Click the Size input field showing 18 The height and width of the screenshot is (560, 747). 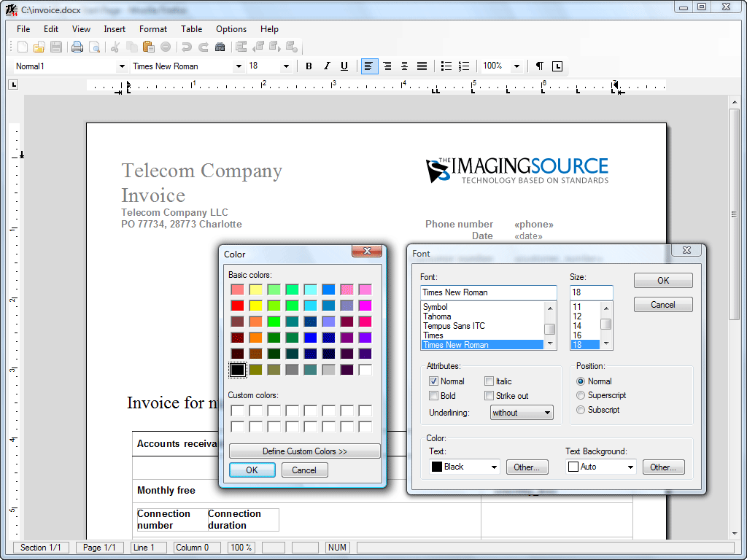pyautogui.click(x=591, y=292)
